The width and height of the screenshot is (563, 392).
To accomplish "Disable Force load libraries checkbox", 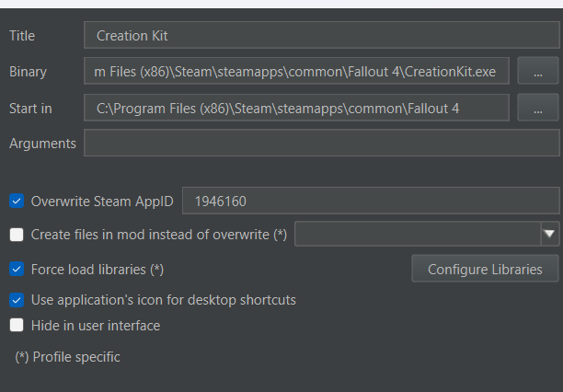I will [x=17, y=269].
